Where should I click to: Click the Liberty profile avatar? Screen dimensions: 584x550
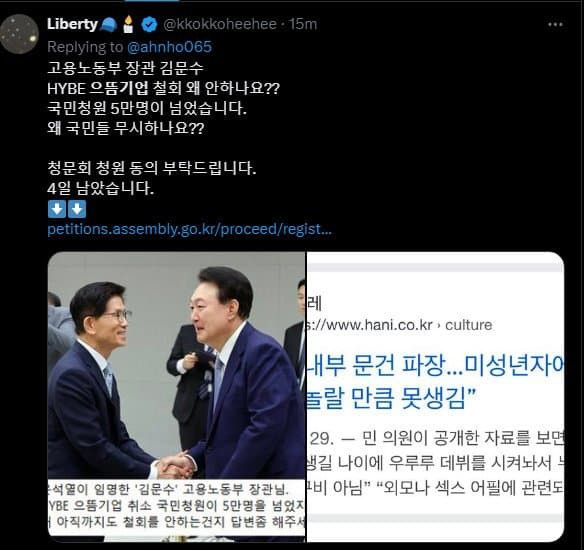pos(19,34)
